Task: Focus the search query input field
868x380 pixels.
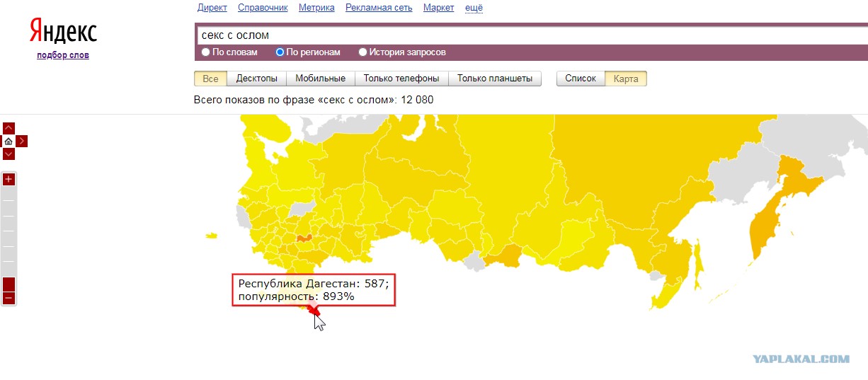Action: click(x=531, y=35)
